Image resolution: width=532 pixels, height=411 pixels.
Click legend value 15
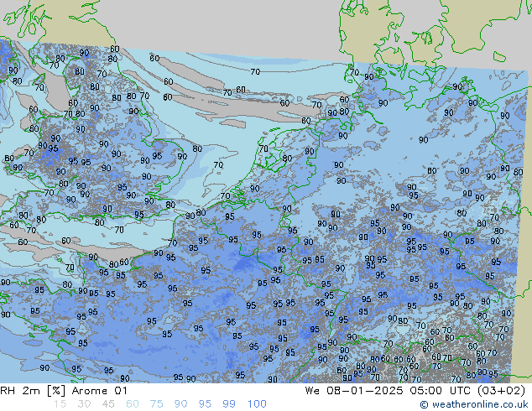click(x=60, y=404)
